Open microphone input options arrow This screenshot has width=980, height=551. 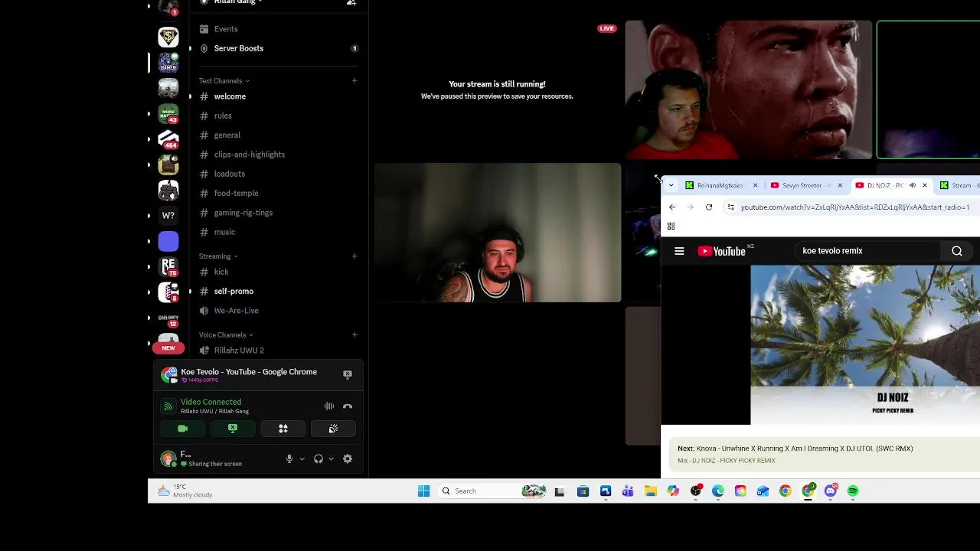tap(302, 459)
